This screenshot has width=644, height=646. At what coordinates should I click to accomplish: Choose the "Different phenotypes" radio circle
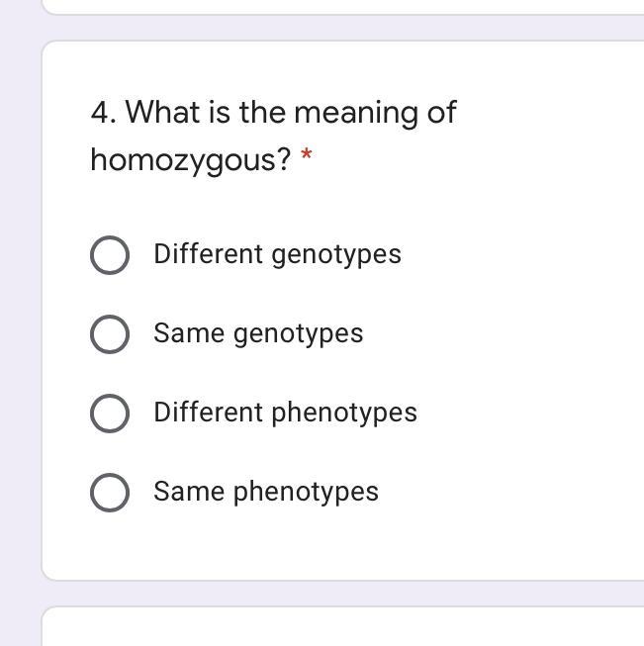[109, 414]
